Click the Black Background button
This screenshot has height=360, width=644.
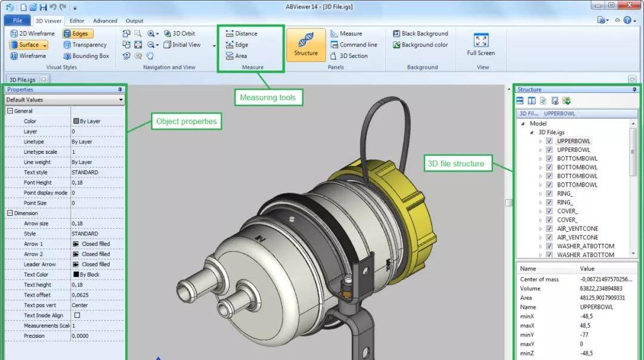click(420, 34)
